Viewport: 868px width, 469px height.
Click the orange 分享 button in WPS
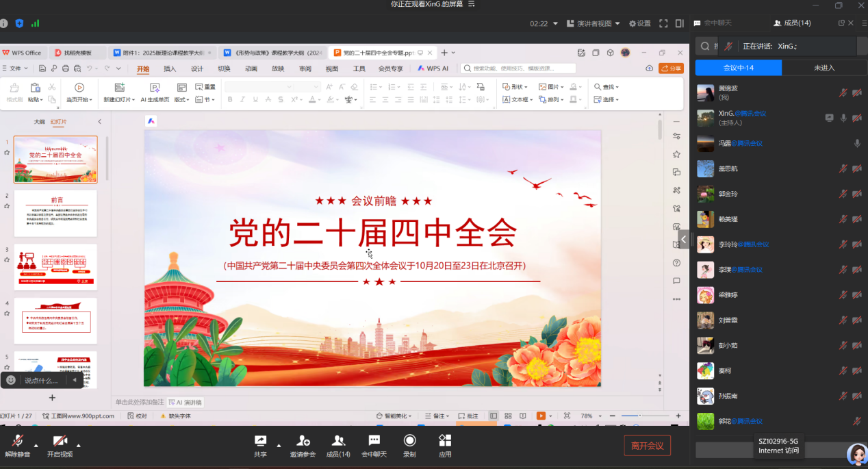[x=671, y=68]
